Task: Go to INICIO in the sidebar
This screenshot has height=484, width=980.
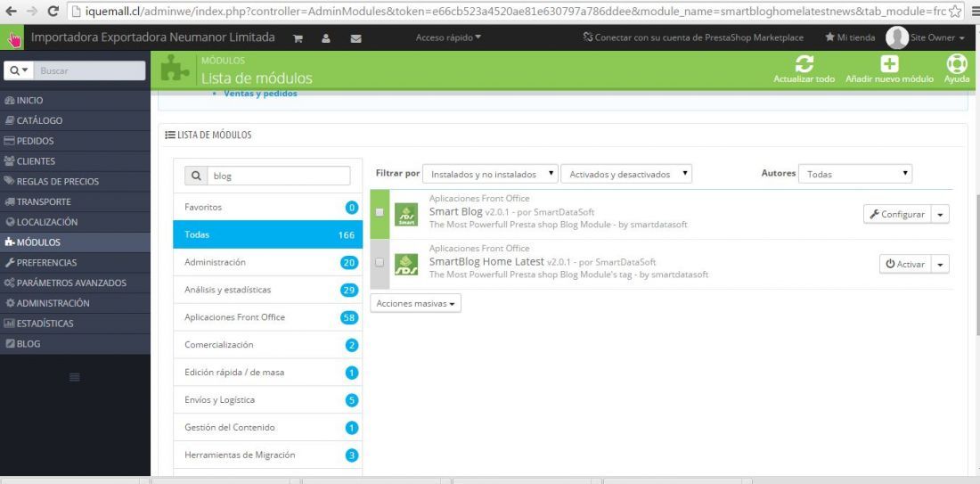Action: (75, 100)
